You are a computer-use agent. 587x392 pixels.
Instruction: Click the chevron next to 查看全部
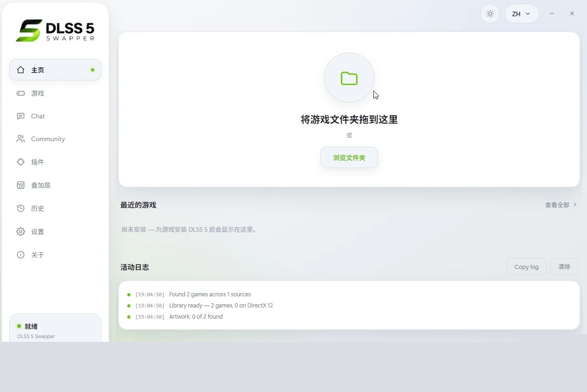pos(575,204)
